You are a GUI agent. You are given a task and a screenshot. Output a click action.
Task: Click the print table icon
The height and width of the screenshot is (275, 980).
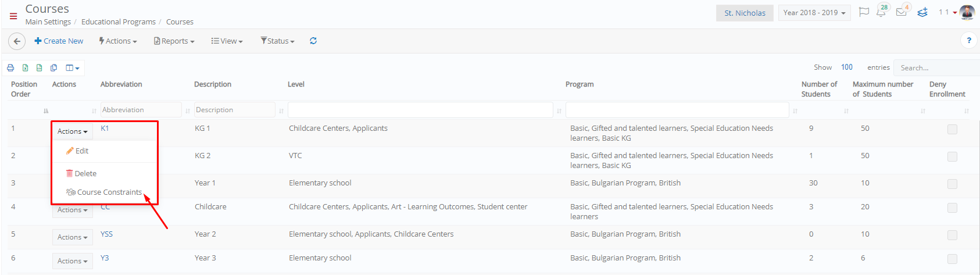pyautogui.click(x=10, y=68)
